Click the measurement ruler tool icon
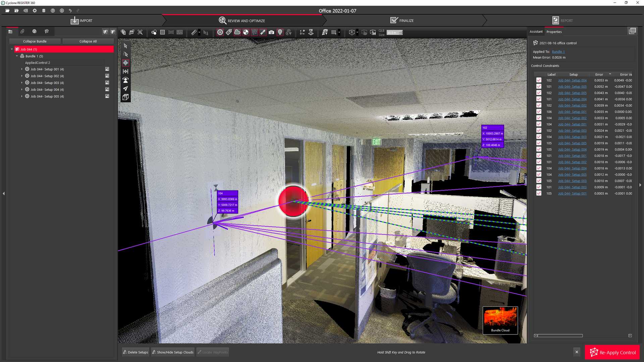The image size is (644, 362). click(x=194, y=33)
